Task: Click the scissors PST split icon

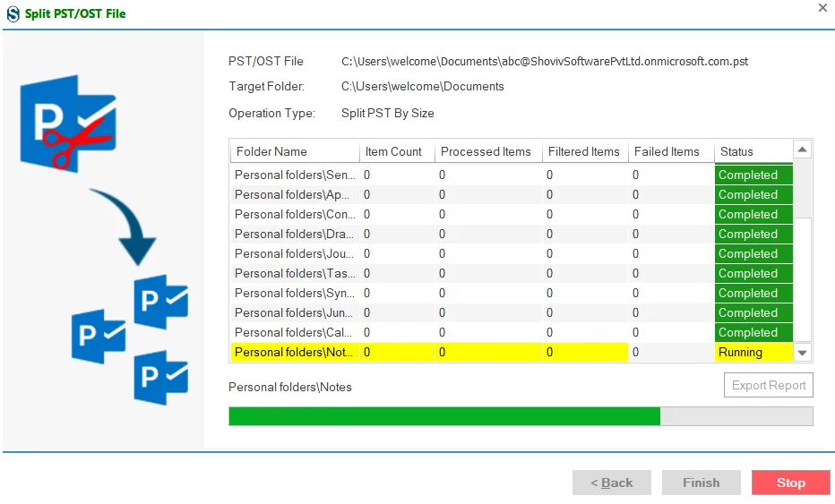Action: [68, 124]
